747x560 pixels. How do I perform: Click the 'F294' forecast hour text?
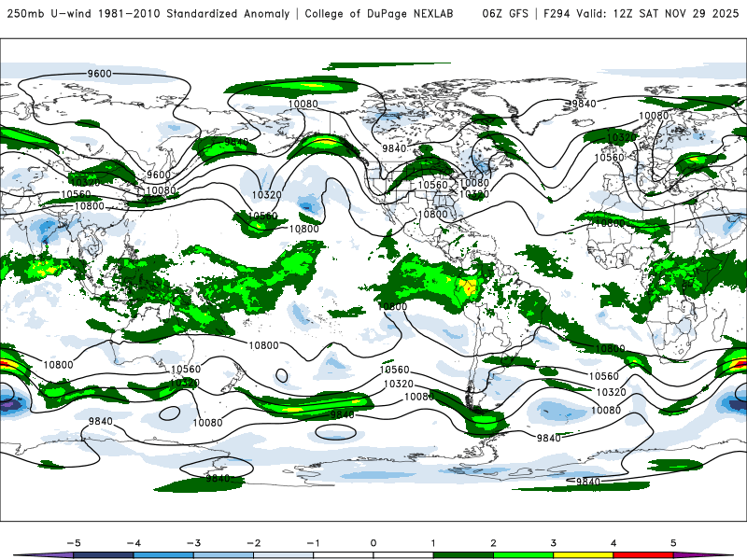(557, 14)
